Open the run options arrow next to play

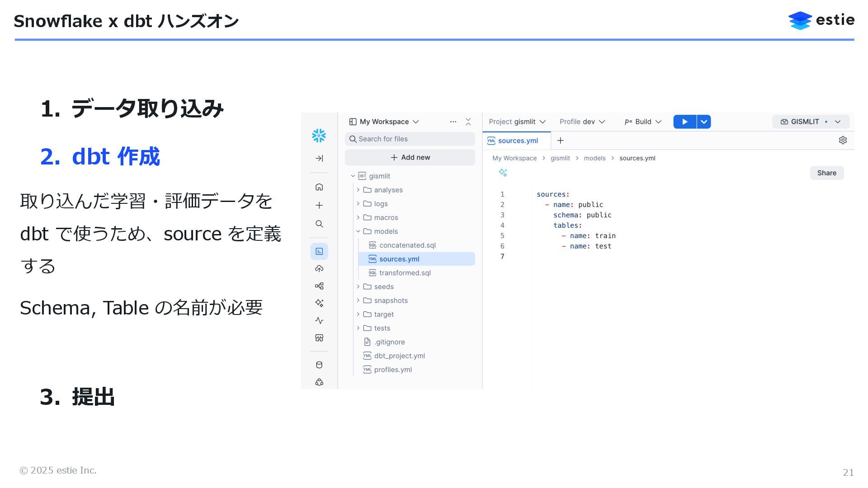click(x=704, y=122)
